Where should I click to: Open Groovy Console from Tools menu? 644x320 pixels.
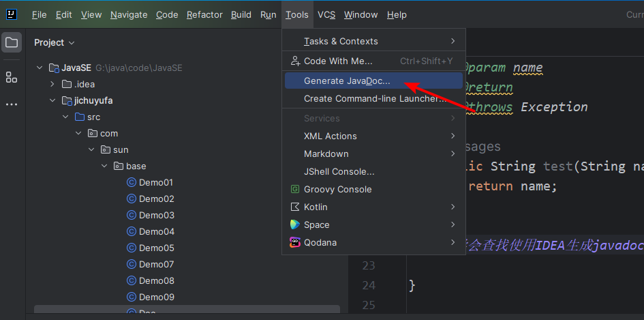pyautogui.click(x=373, y=189)
